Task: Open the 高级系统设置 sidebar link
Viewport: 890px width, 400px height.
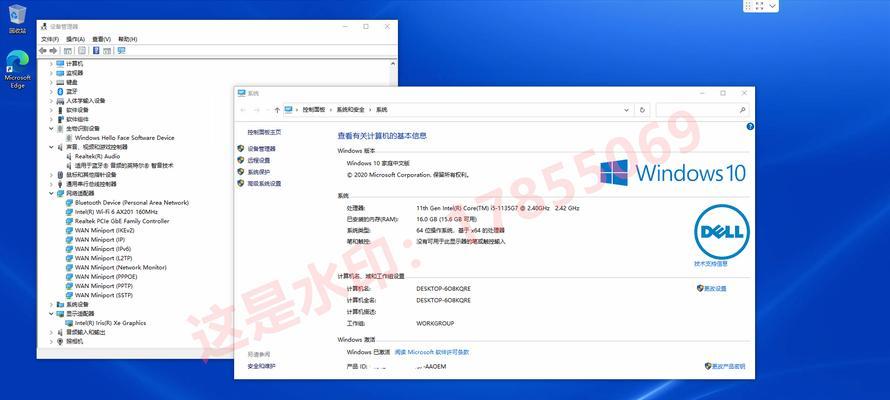Action: pos(265,184)
